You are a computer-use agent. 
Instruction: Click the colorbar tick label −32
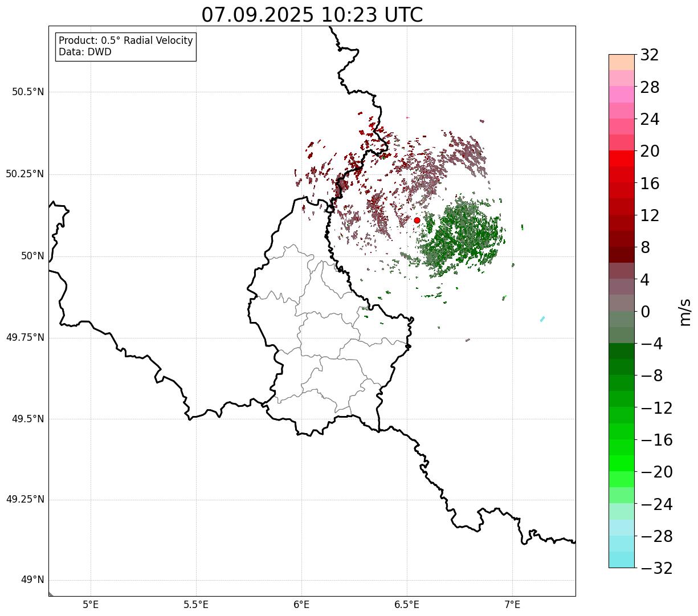pos(656,568)
